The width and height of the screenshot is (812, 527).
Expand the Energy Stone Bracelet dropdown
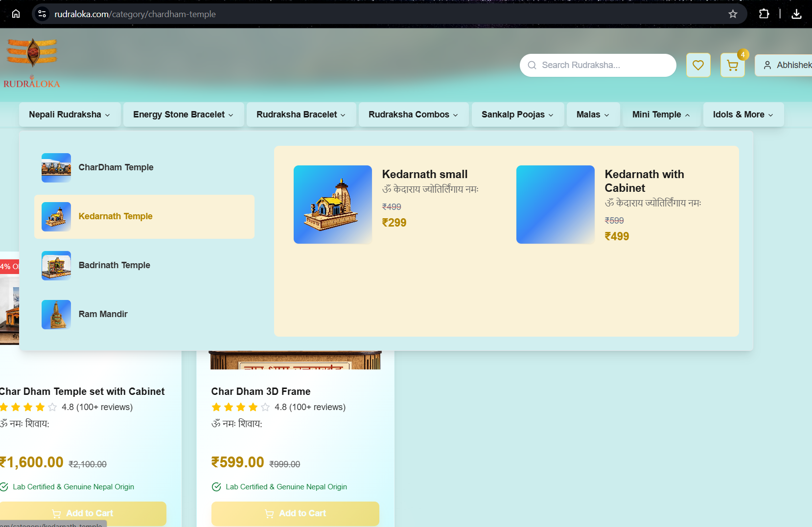click(x=184, y=115)
